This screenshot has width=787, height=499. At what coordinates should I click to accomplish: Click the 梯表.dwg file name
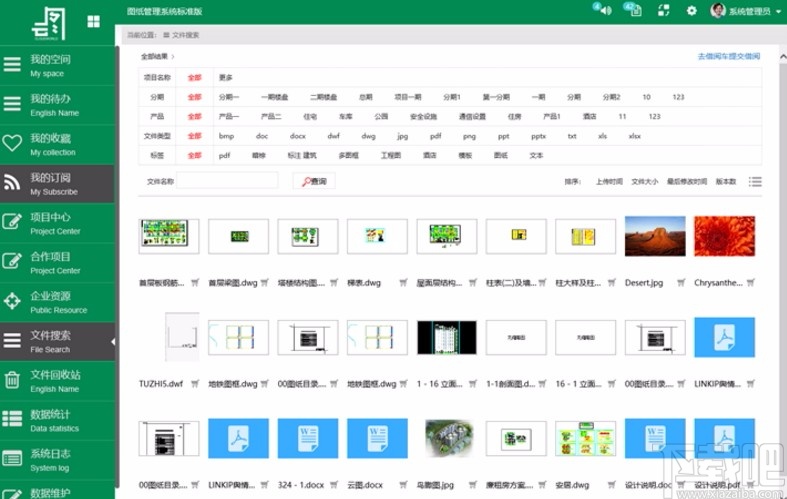pos(364,283)
